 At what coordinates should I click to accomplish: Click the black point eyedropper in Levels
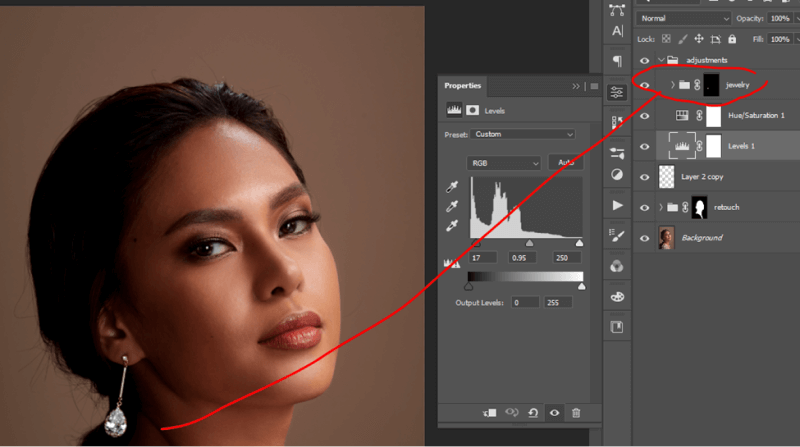(451, 187)
